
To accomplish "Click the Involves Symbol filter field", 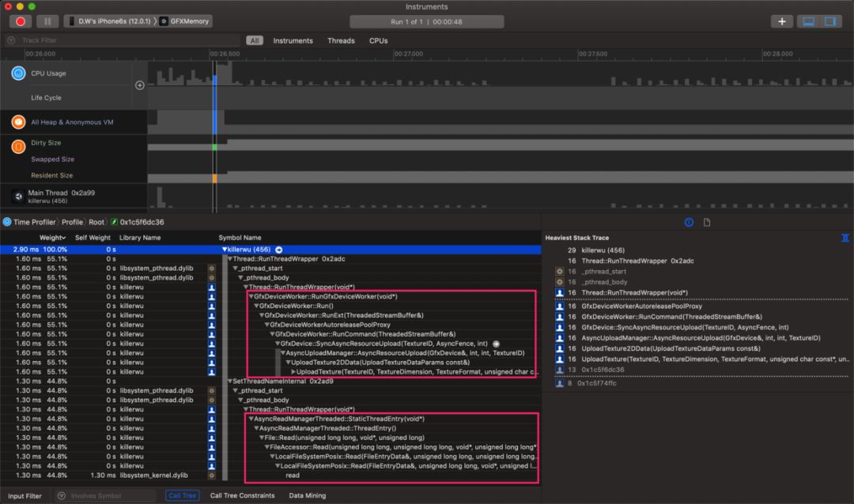I will tap(106, 496).
